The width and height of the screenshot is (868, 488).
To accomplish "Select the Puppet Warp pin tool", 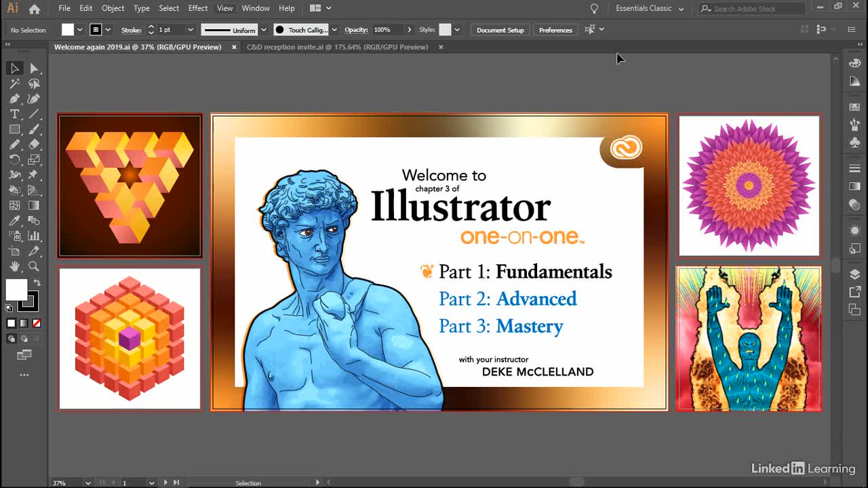I will pos(34,175).
